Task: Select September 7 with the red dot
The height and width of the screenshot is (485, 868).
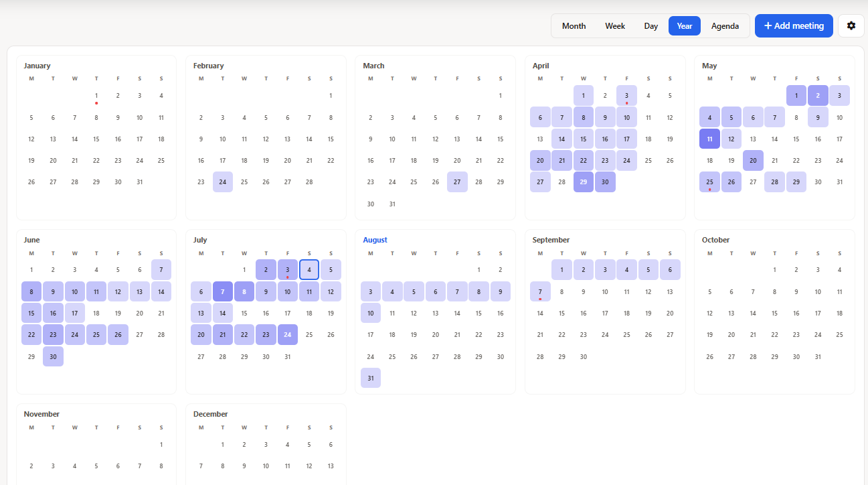Action: point(540,291)
